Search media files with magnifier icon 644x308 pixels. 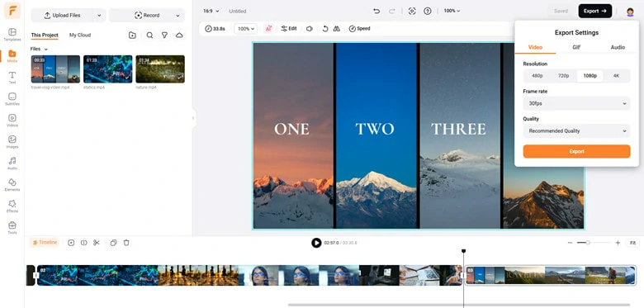click(150, 36)
